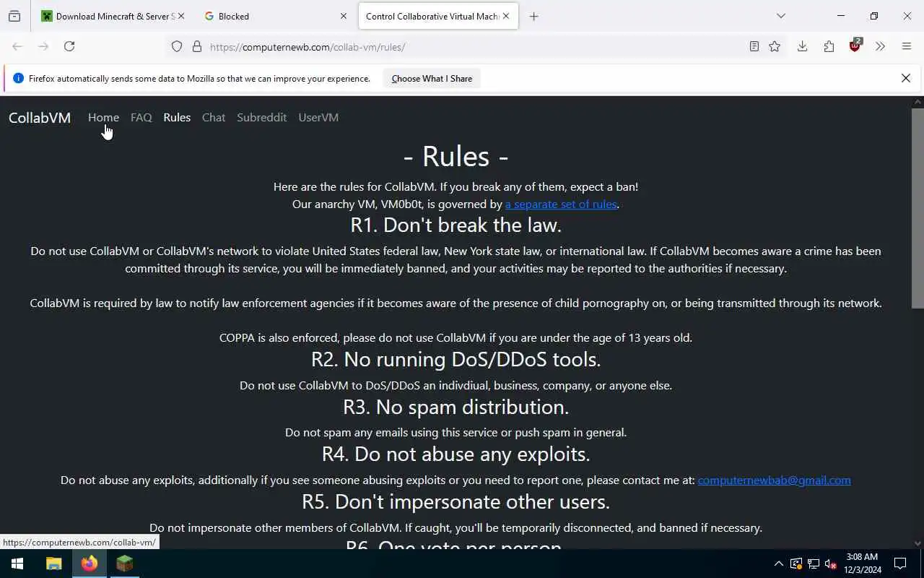Click Choose What I Share button

[432, 79]
